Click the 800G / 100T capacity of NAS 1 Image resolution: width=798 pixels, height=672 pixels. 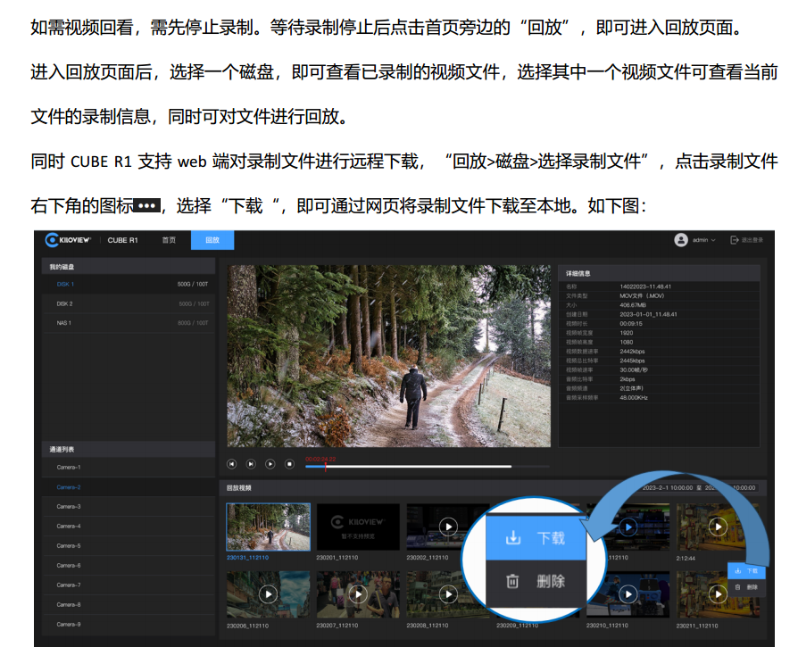click(193, 323)
